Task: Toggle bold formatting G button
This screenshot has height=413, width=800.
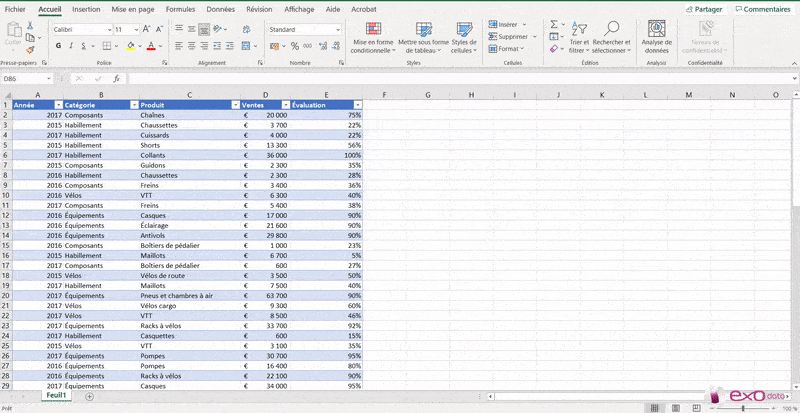Action: click(x=57, y=46)
